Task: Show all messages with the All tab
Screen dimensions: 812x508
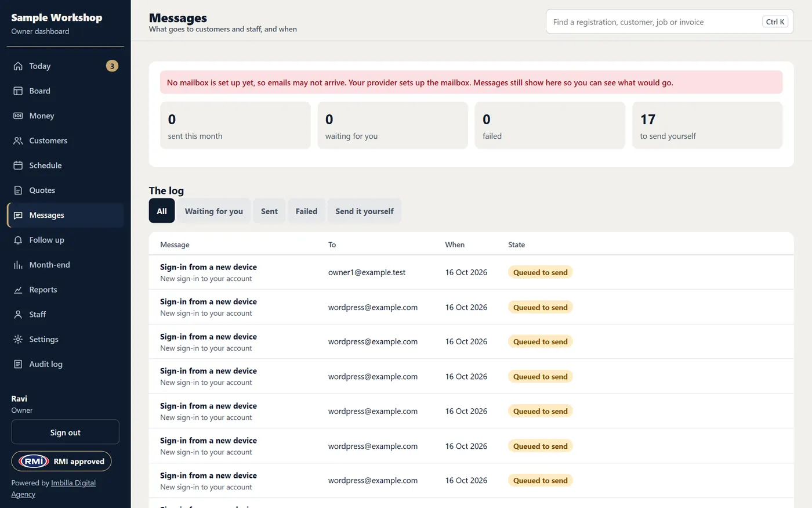Action: [162, 211]
